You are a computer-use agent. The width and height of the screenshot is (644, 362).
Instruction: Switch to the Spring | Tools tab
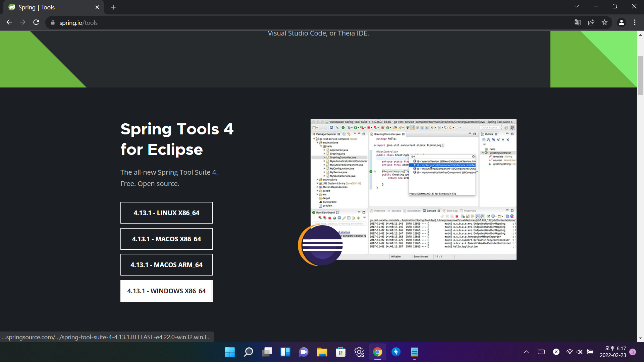coord(47,7)
